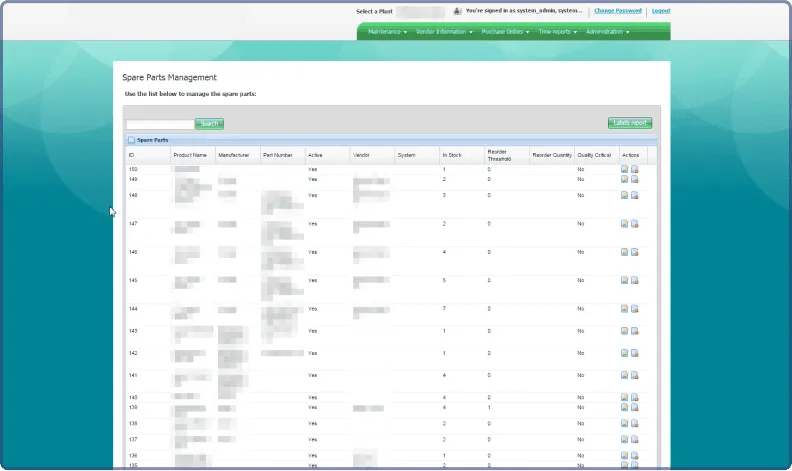The height and width of the screenshot is (471, 792).
Task: Click the Logout link
Action: pos(661,11)
